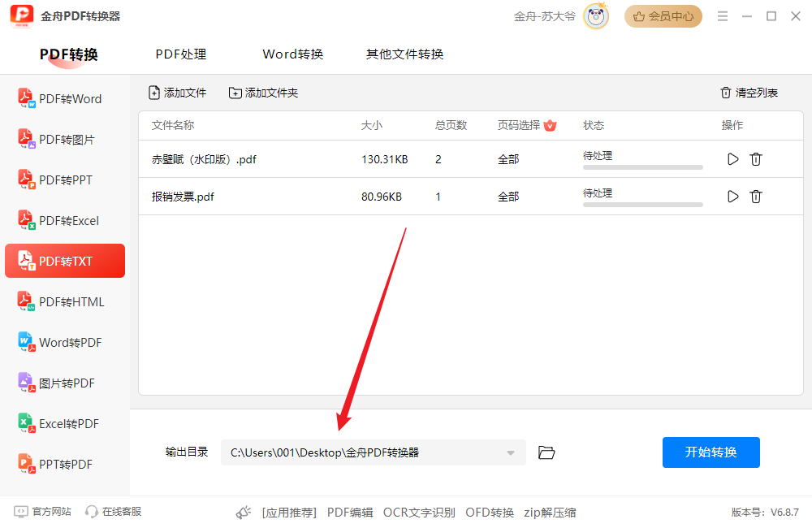Open zip解压缩 recommended app
Image resolution: width=812 pixels, height=528 pixels.
tap(550, 513)
